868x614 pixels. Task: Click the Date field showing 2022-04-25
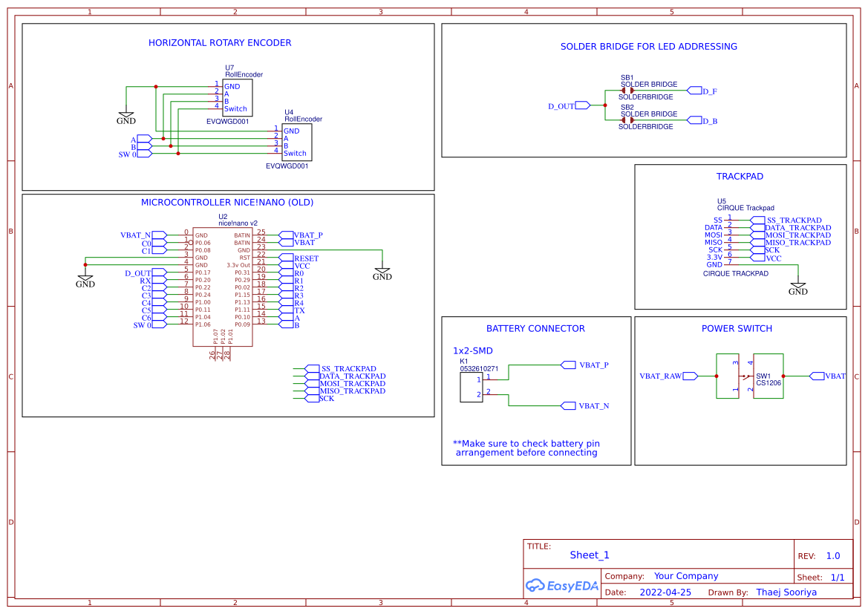click(667, 592)
